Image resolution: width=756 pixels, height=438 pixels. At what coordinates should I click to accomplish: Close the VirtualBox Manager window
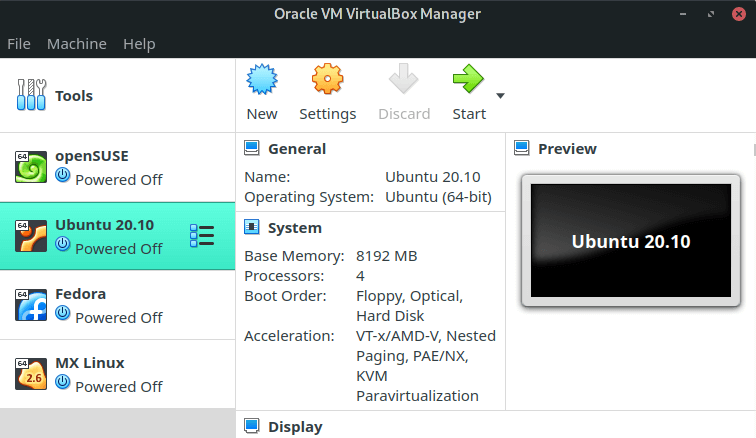[738, 14]
